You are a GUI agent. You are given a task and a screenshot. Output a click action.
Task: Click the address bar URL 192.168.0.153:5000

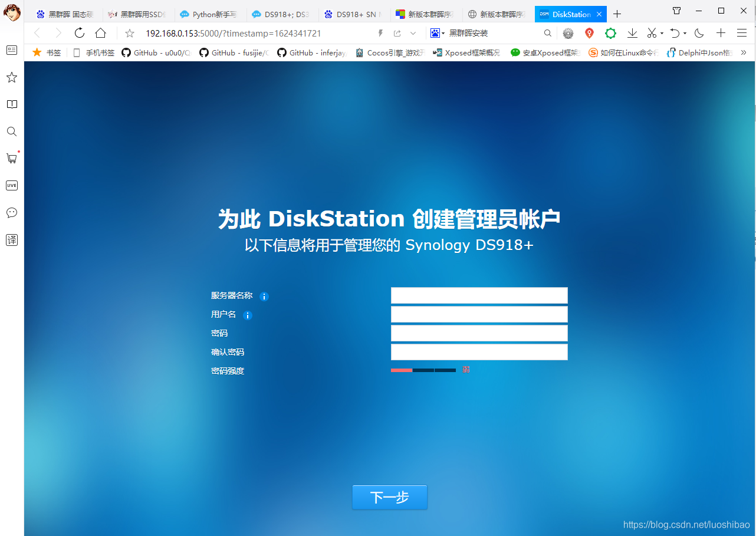point(234,34)
